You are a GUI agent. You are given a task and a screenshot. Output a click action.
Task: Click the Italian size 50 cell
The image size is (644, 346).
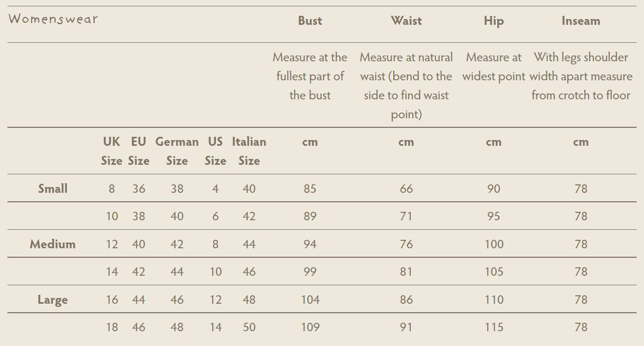pos(249,328)
